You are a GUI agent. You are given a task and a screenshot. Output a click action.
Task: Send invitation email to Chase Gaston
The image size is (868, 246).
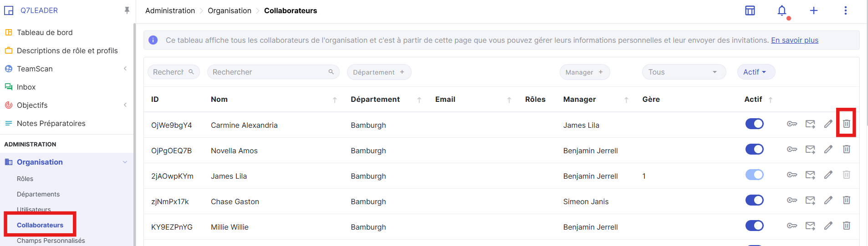point(810,200)
